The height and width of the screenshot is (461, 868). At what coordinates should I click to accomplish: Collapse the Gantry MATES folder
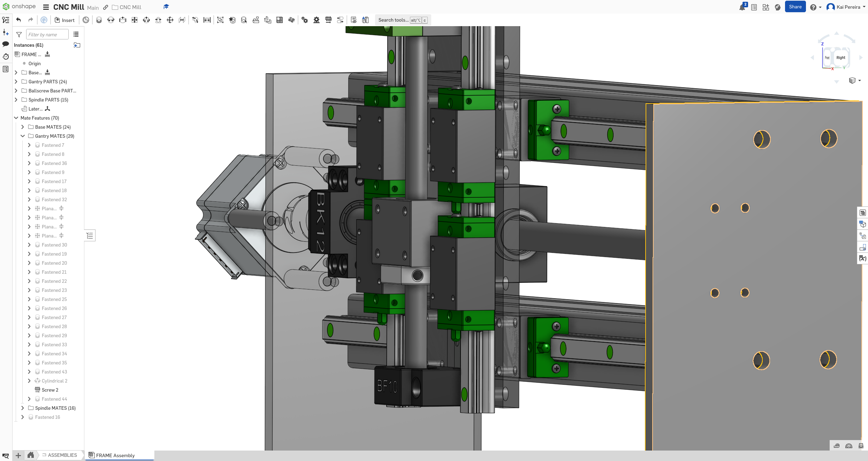[23, 136]
